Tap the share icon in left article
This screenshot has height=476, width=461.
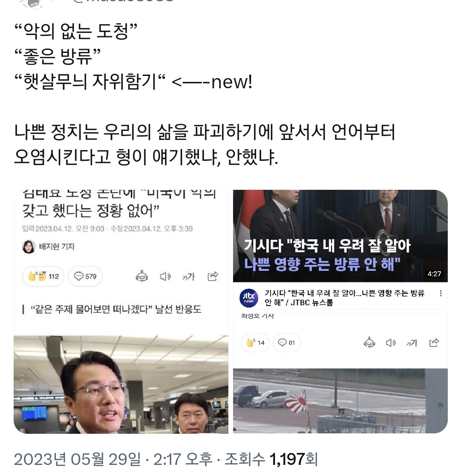point(213,276)
